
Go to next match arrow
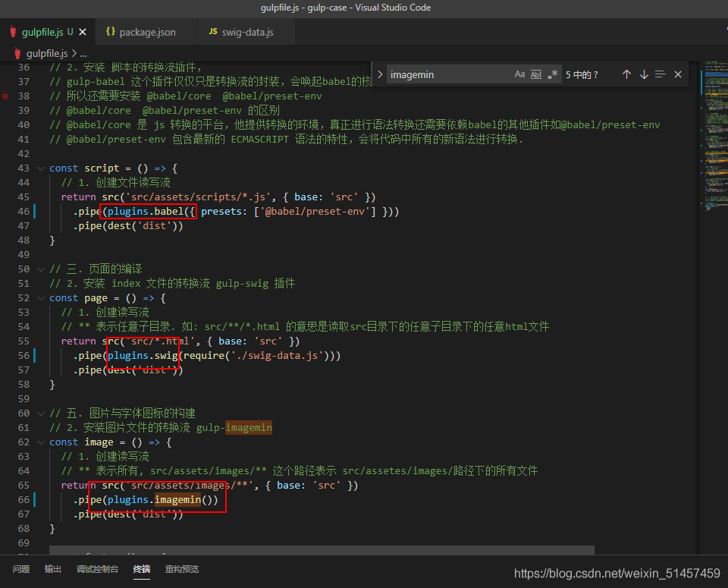[644, 74]
